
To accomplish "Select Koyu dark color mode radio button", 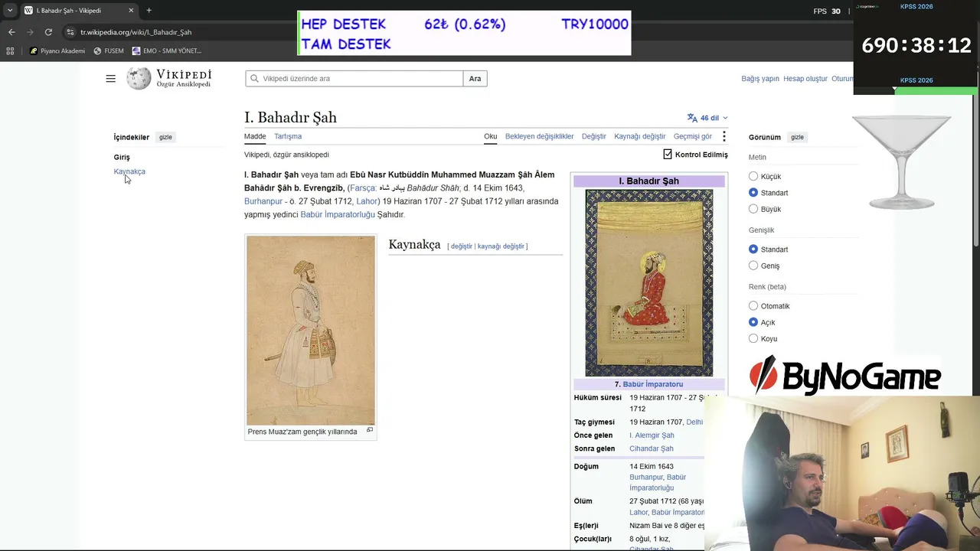I will 753,338.
